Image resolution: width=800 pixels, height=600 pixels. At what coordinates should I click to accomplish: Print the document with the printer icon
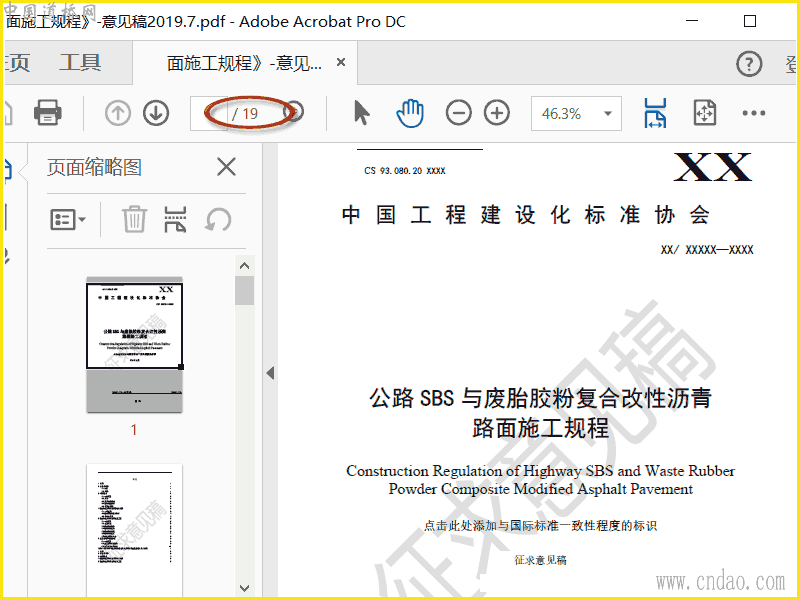[x=47, y=113]
